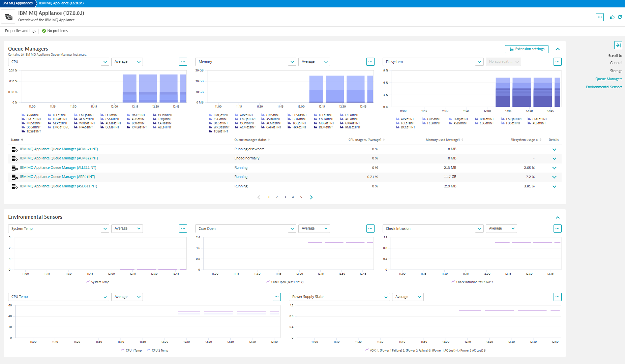Click the CPU chart bars area
625x364 pixels.
[154, 88]
